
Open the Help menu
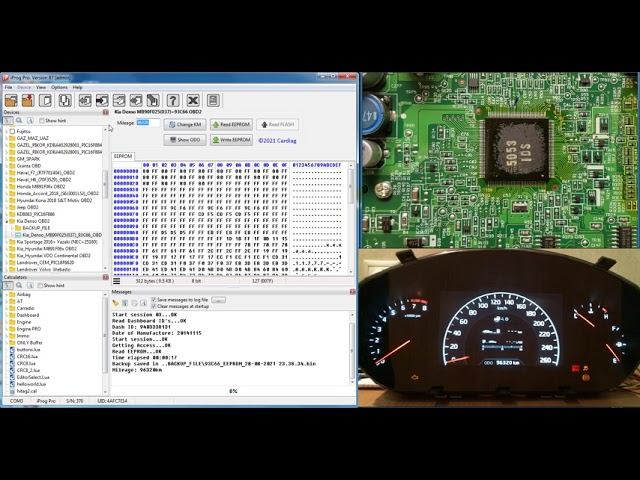78,87
